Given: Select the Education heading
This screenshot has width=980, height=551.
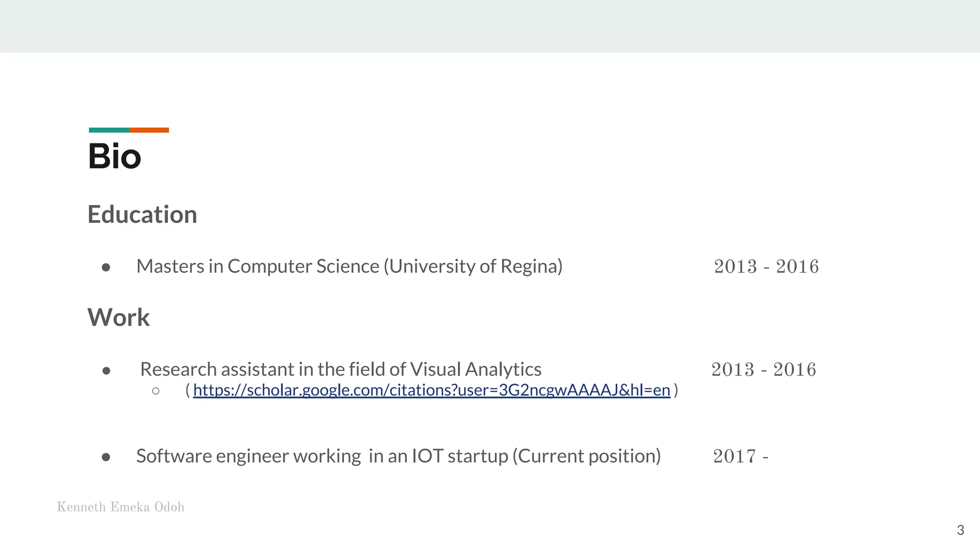Looking at the screenshot, I should click(142, 214).
